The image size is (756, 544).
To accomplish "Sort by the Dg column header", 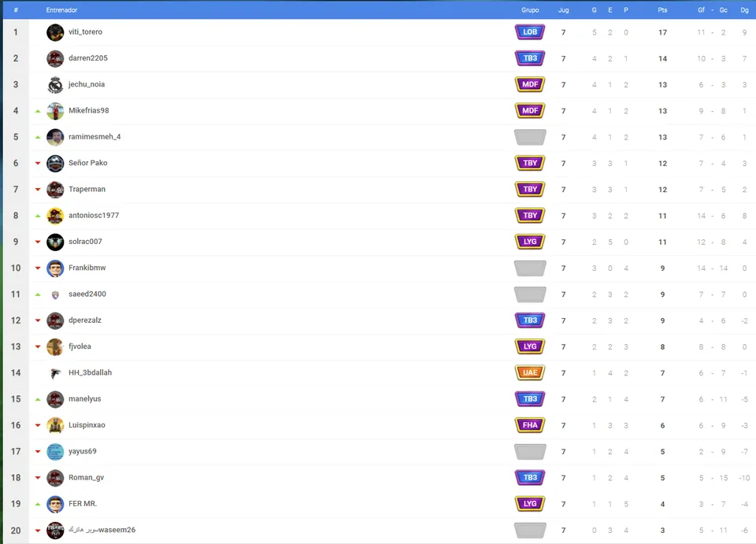I will (744, 9).
